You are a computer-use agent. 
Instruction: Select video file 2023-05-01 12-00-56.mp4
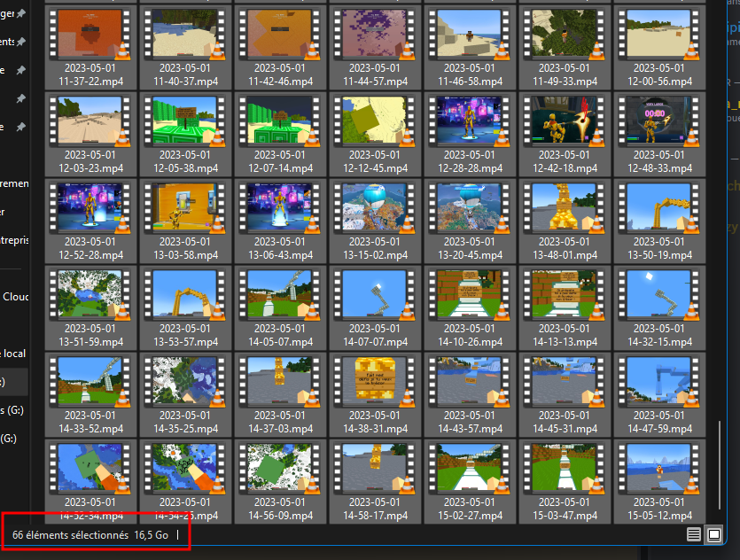[x=659, y=47]
